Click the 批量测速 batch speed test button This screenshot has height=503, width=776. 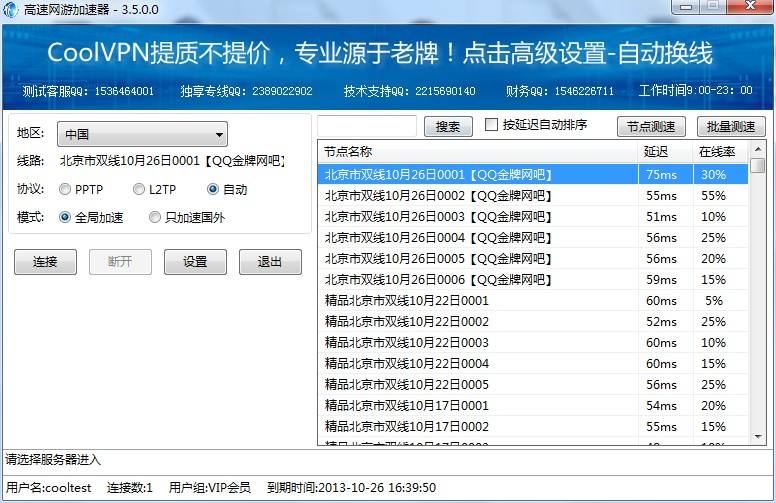pos(731,127)
